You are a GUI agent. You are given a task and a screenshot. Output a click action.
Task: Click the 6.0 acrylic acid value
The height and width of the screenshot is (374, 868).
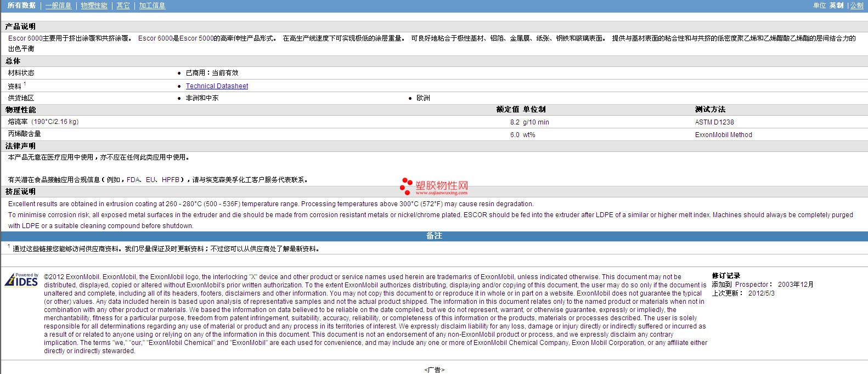pyautogui.click(x=515, y=135)
